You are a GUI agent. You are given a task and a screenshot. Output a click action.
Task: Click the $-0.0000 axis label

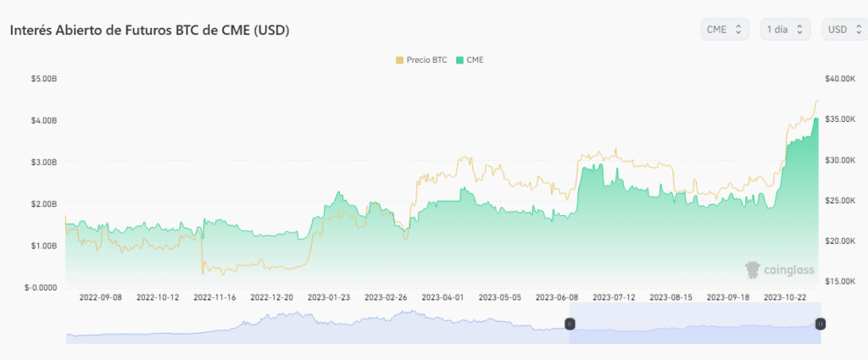[41, 287]
